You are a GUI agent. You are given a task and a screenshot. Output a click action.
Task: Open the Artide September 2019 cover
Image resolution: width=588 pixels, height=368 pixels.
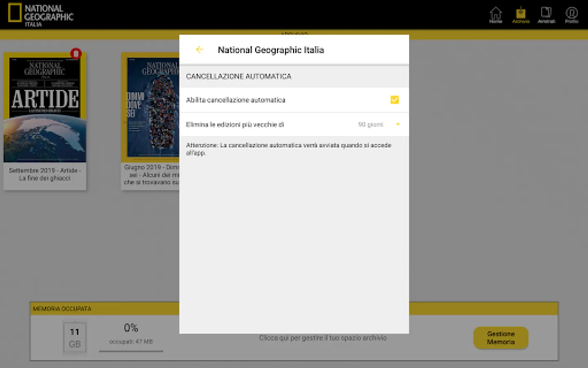[x=45, y=108]
